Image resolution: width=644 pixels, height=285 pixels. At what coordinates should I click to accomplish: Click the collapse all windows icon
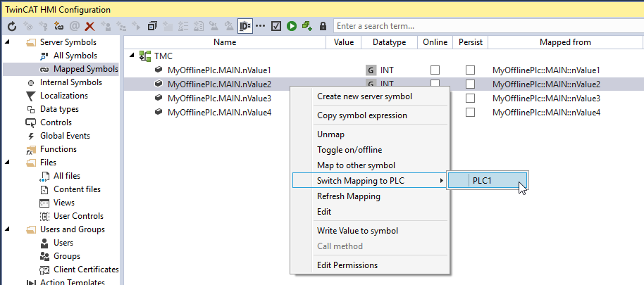click(x=152, y=26)
